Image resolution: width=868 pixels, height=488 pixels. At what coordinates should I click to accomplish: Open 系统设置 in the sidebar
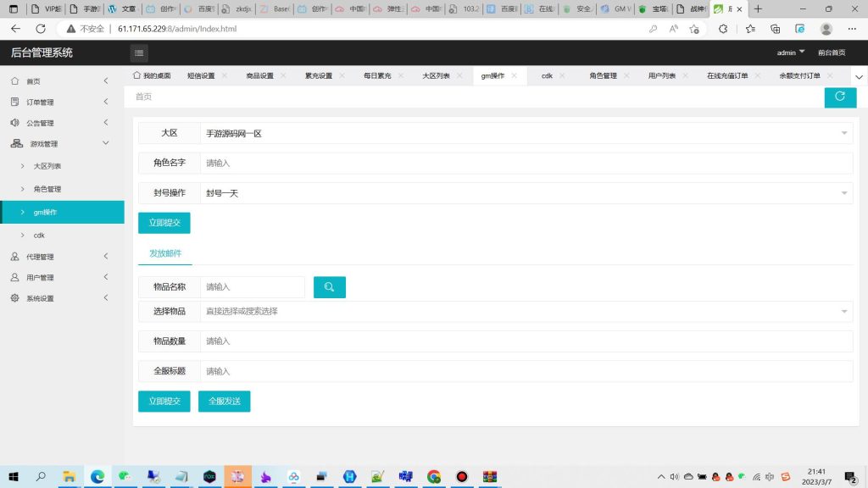pyautogui.click(x=40, y=298)
